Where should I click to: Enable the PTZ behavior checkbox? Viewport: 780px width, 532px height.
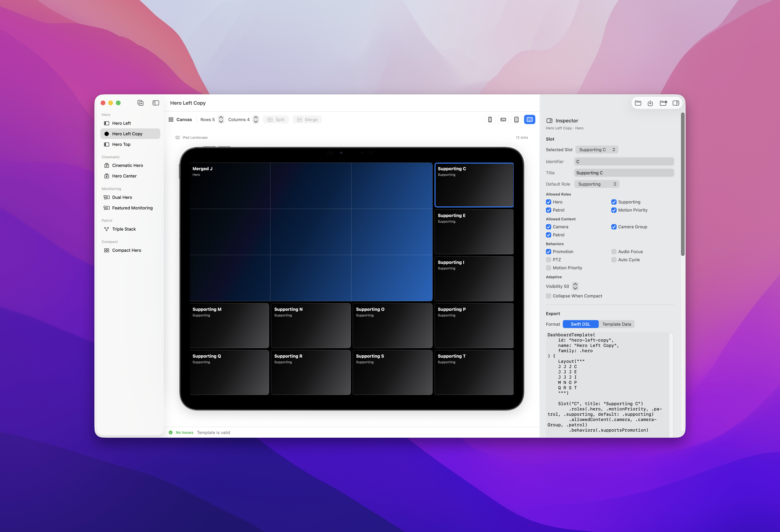point(548,260)
